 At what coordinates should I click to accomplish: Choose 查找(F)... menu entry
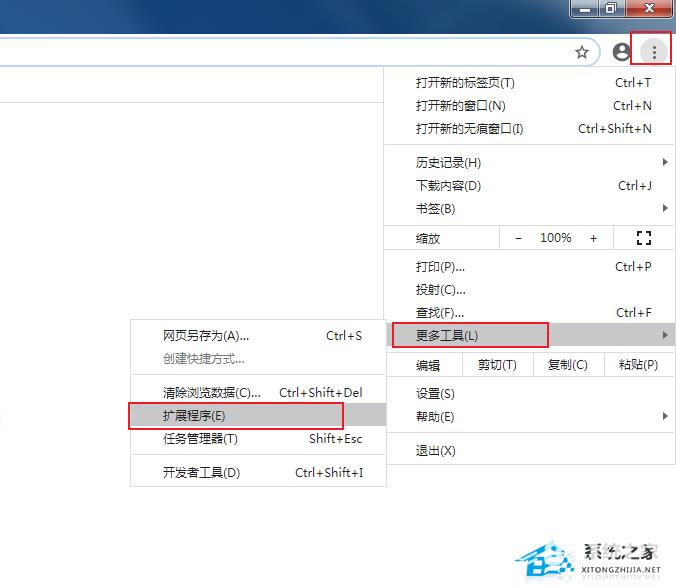530,313
